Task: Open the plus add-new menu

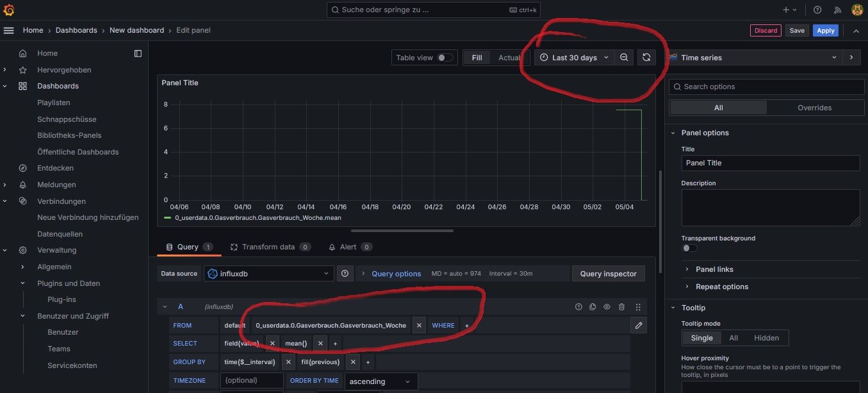Action: point(790,10)
